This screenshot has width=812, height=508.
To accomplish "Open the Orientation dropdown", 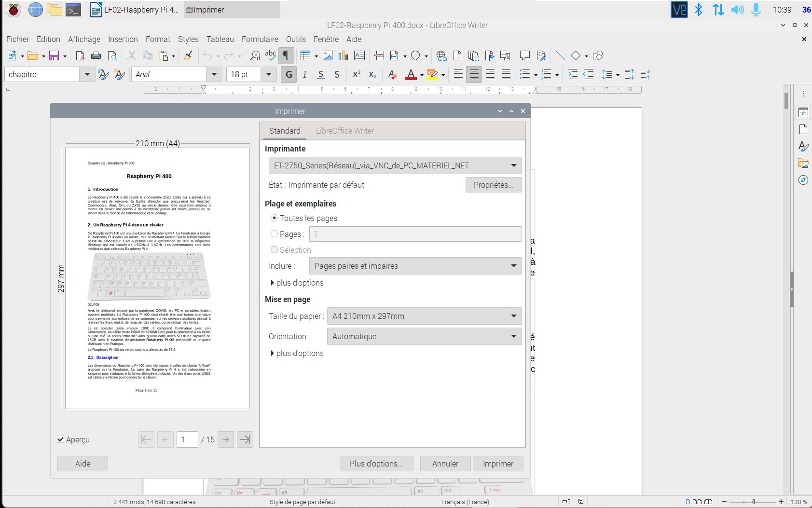I will (x=424, y=336).
